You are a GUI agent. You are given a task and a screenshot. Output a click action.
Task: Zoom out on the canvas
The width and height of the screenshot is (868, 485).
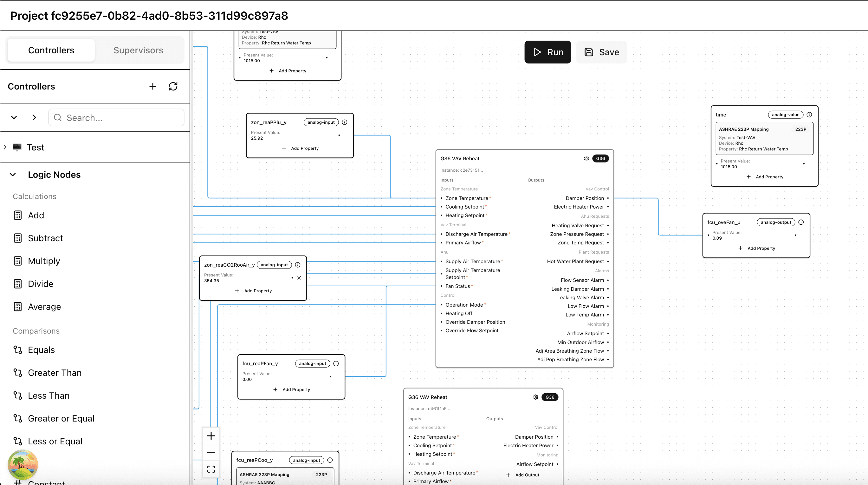pyautogui.click(x=211, y=452)
